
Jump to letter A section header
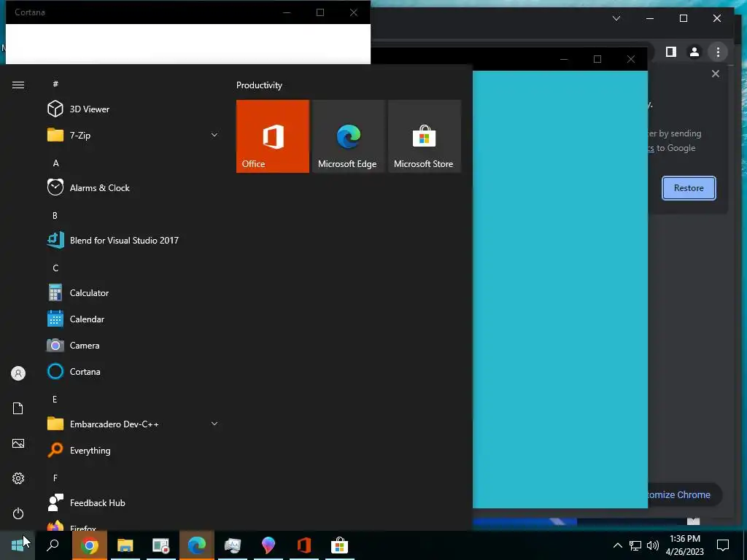[x=55, y=163]
